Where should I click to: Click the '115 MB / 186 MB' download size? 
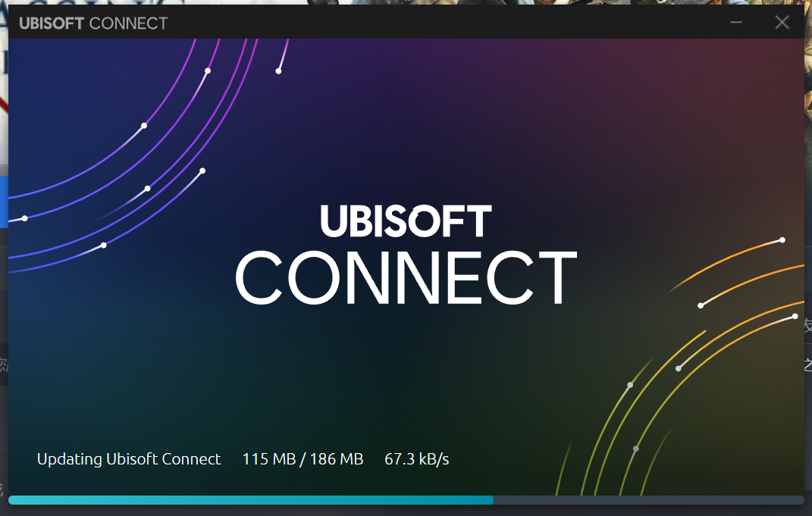[x=303, y=459]
